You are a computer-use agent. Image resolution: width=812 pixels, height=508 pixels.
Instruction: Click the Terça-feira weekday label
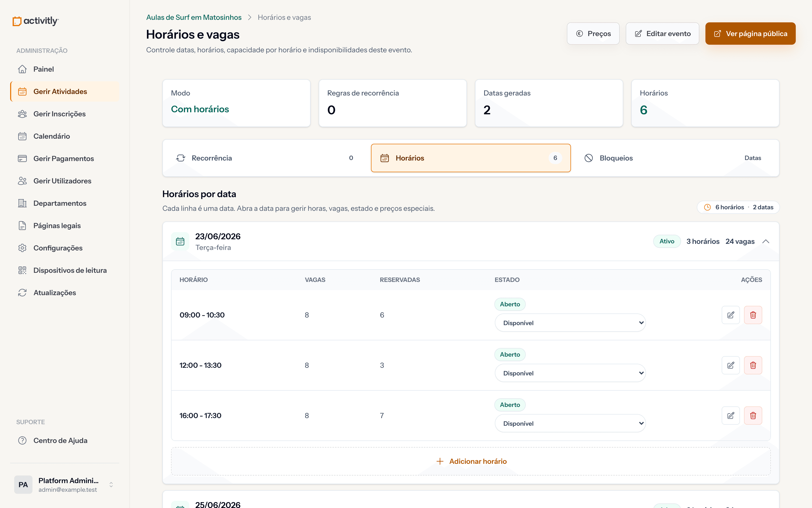tap(213, 248)
